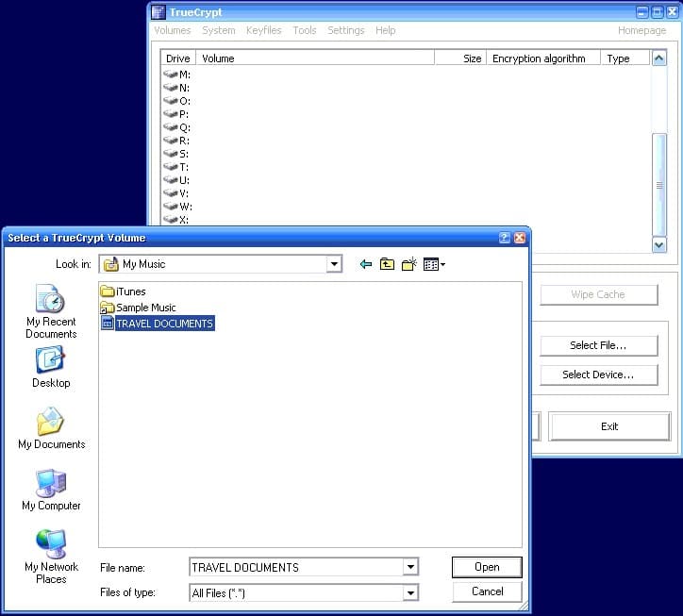Sort by the Size column header
The width and height of the screenshot is (683, 616).
[x=460, y=58]
